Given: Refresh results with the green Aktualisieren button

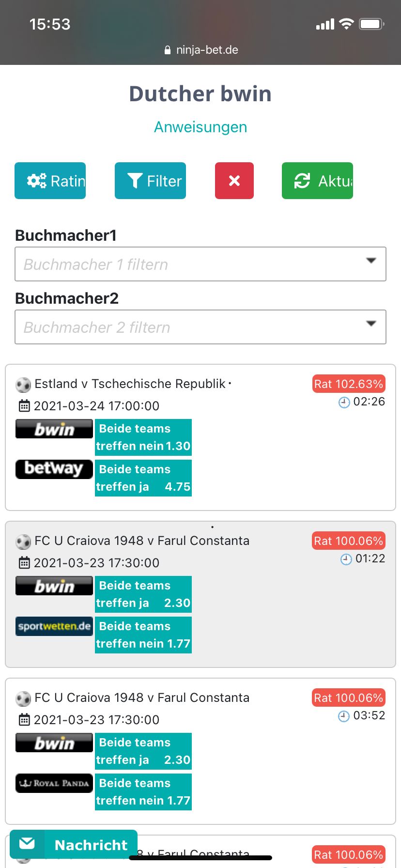Looking at the screenshot, I should [317, 181].
